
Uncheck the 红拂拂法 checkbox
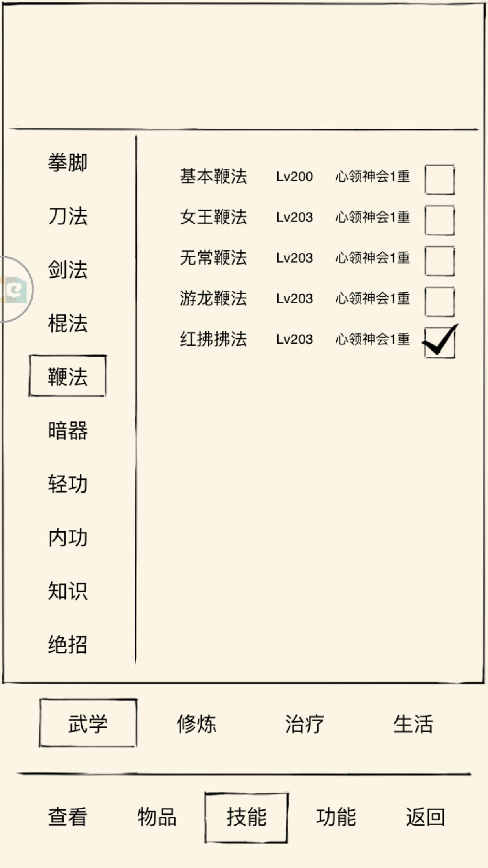tap(440, 342)
